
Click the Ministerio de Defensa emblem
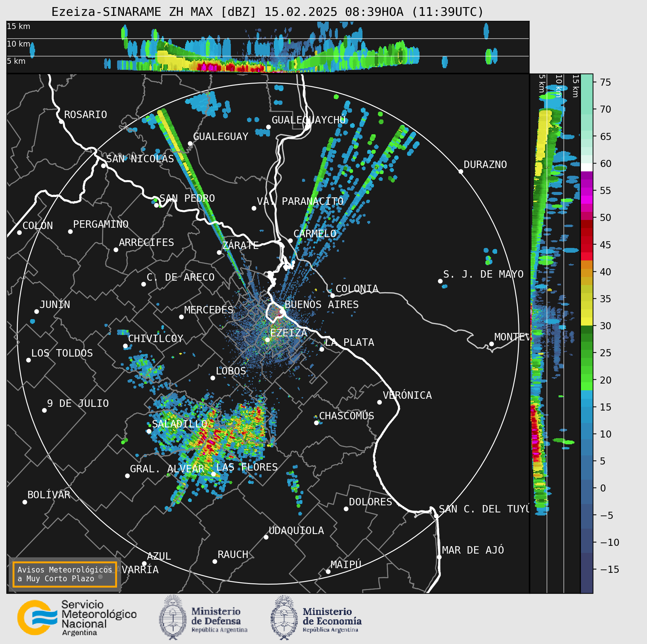pyautogui.click(x=203, y=617)
